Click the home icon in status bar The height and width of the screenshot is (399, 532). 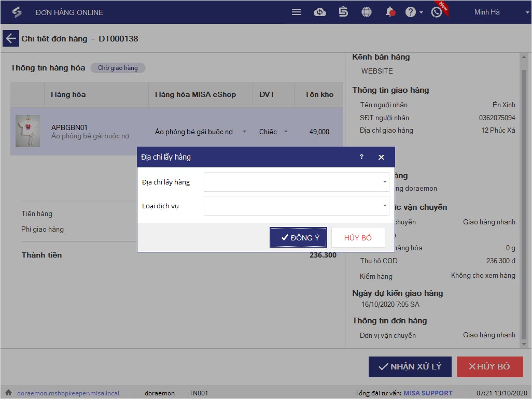pos(8,393)
